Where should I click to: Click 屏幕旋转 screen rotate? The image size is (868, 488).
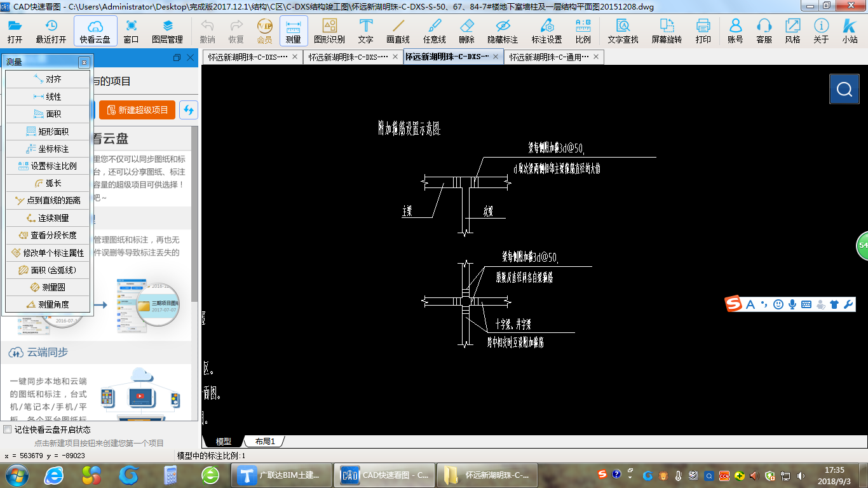[667, 31]
